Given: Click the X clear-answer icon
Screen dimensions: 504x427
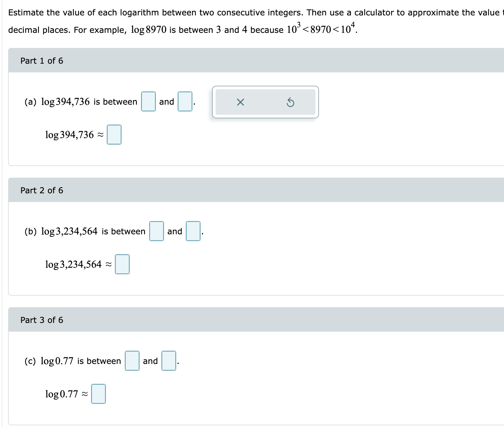Looking at the screenshot, I should (x=240, y=102).
